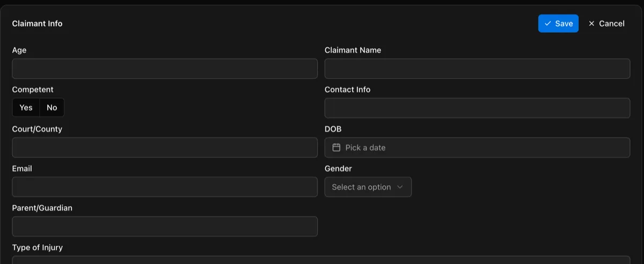Click the Cancel button
This screenshot has width=644, height=264.
(x=606, y=24)
